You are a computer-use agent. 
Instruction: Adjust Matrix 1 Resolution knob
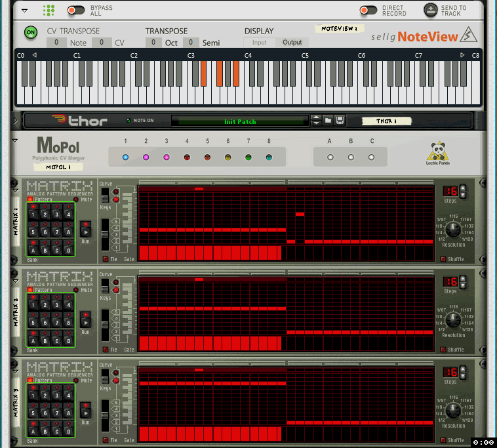pyautogui.click(x=453, y=229)
